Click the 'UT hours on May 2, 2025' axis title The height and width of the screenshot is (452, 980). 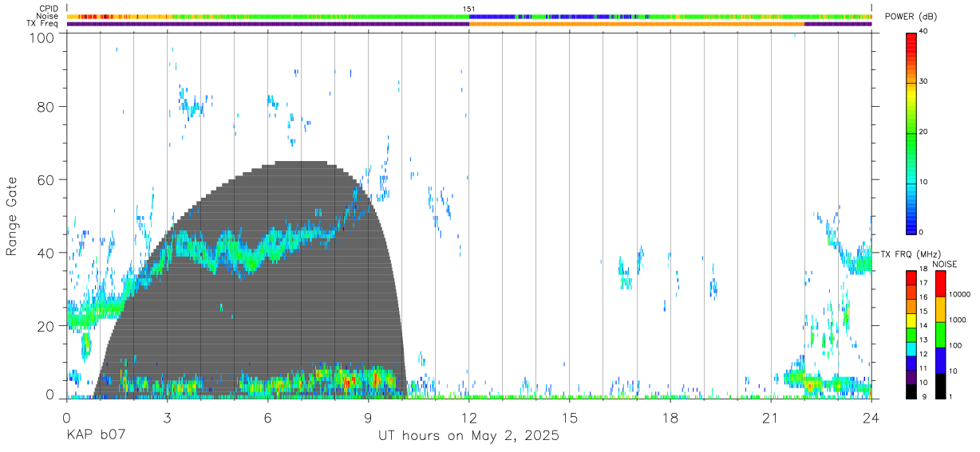click(x=468, y=436)
